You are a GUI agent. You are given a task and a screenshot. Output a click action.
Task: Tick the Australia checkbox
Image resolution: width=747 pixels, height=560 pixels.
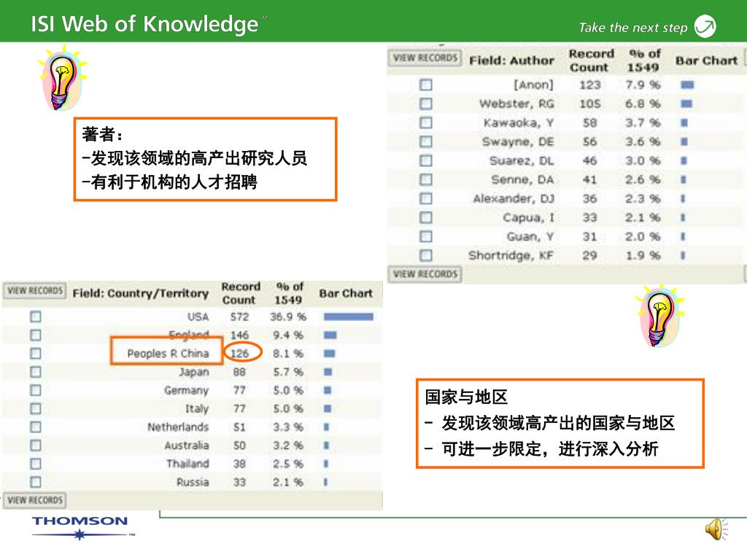[x=36, y=446]
